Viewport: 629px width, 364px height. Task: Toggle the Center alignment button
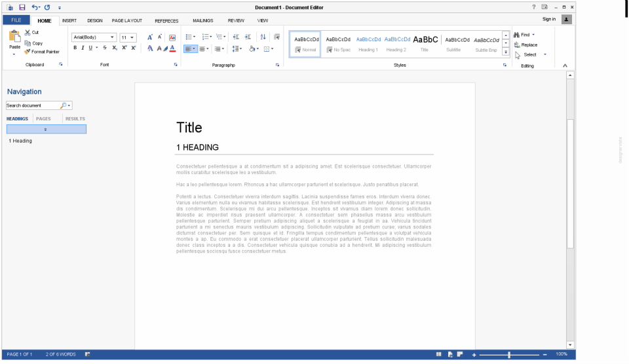point(202,49)
